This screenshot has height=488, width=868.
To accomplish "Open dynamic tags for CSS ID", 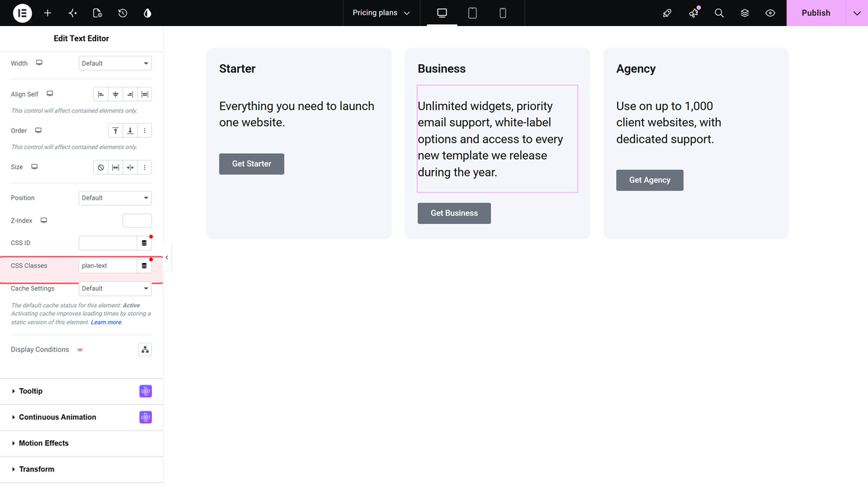I will click(x=144, y=244).
